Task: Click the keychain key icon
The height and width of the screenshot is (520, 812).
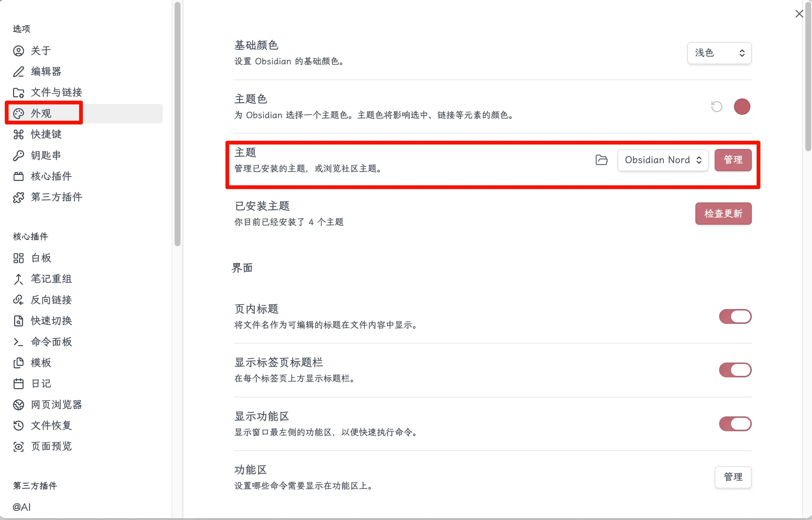Action: 19,155
